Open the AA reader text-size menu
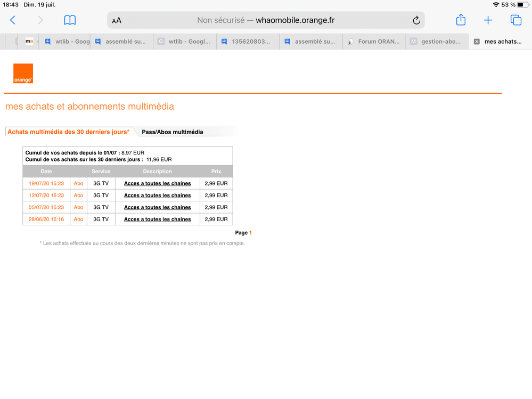 (x=117, y=21)
